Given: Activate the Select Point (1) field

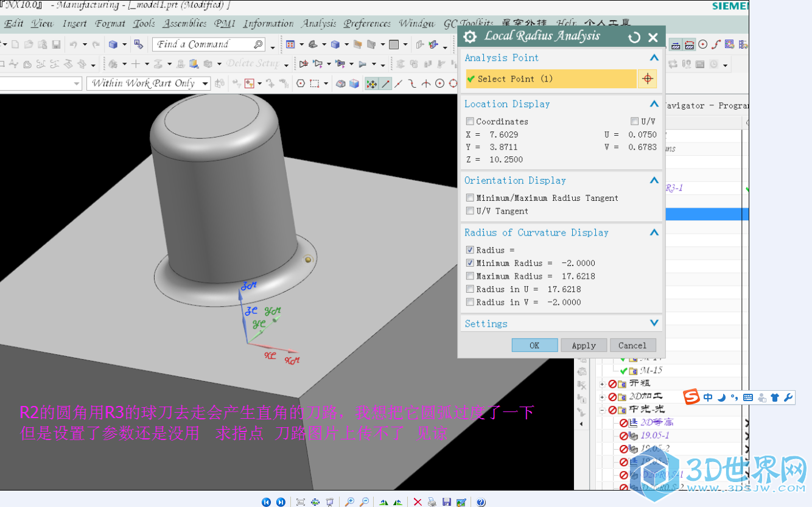Looking at the screenshot, I should 551,79.
